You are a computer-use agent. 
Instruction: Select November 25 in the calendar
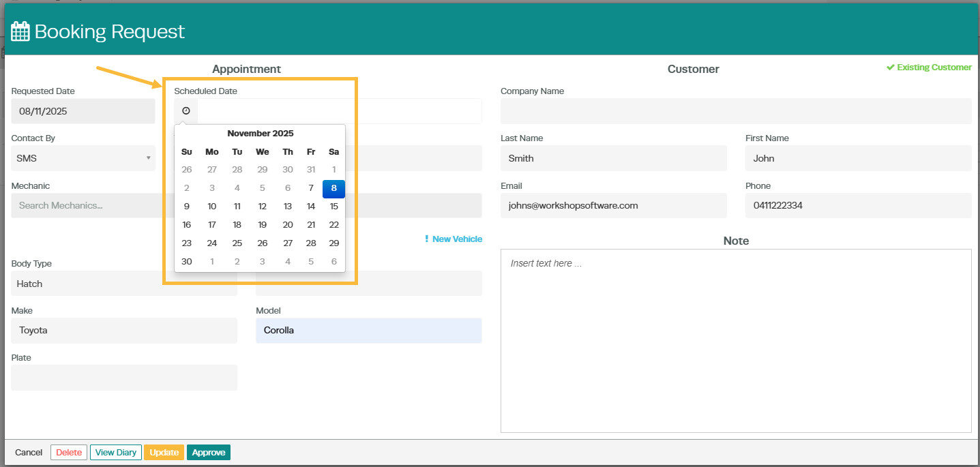(x=237, y=243)
